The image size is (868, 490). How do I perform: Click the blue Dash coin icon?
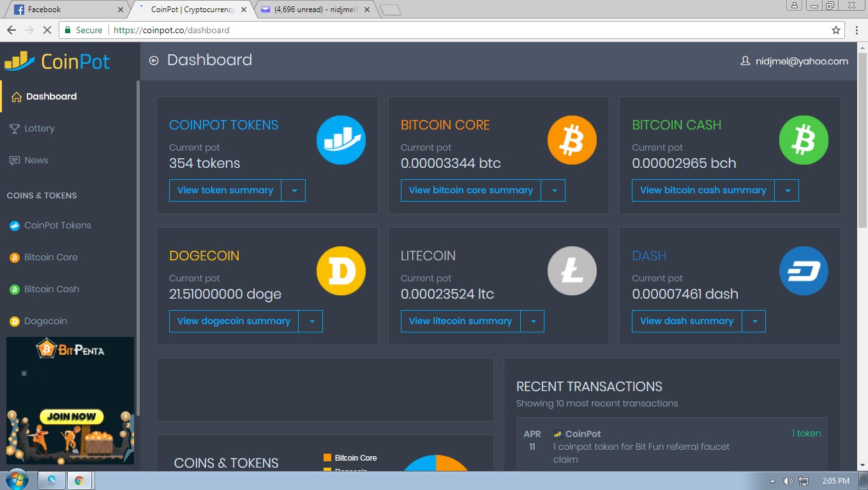[x=804, y=271]
